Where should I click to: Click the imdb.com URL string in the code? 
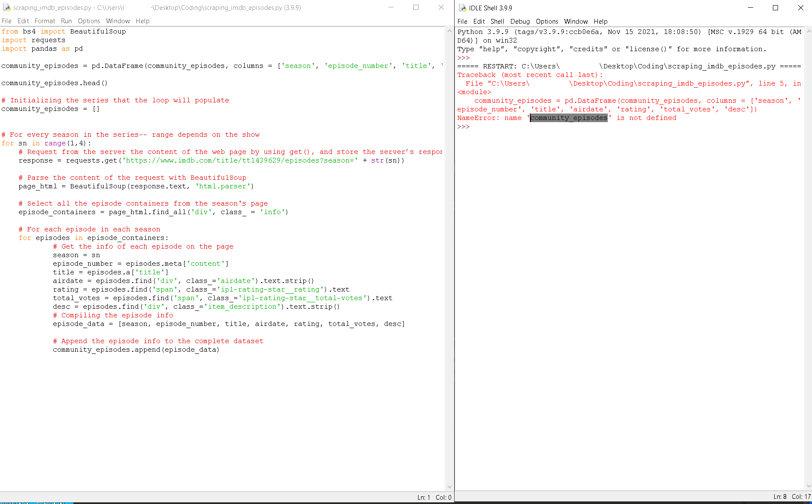click(x=241, y=160)
